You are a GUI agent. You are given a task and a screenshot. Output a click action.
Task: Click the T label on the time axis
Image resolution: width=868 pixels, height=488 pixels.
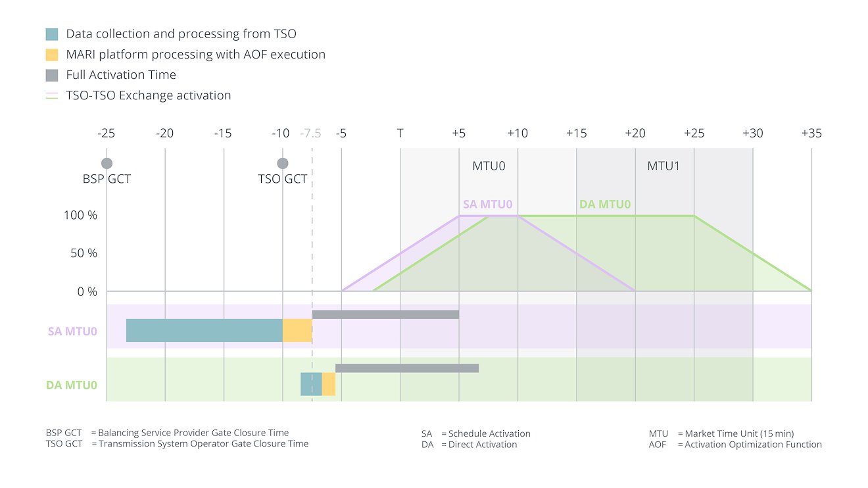(x=400, y=134)
